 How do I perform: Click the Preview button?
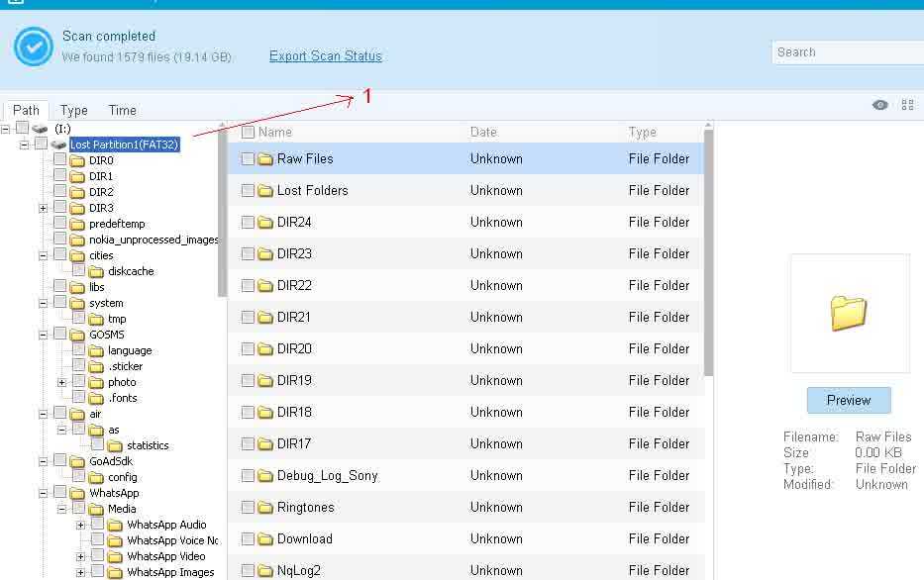[x=849, y=401]
